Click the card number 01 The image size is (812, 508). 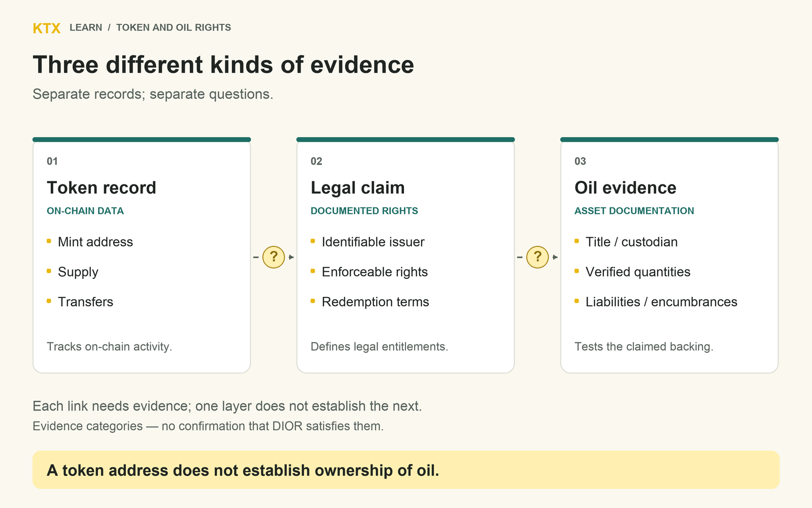52,161
